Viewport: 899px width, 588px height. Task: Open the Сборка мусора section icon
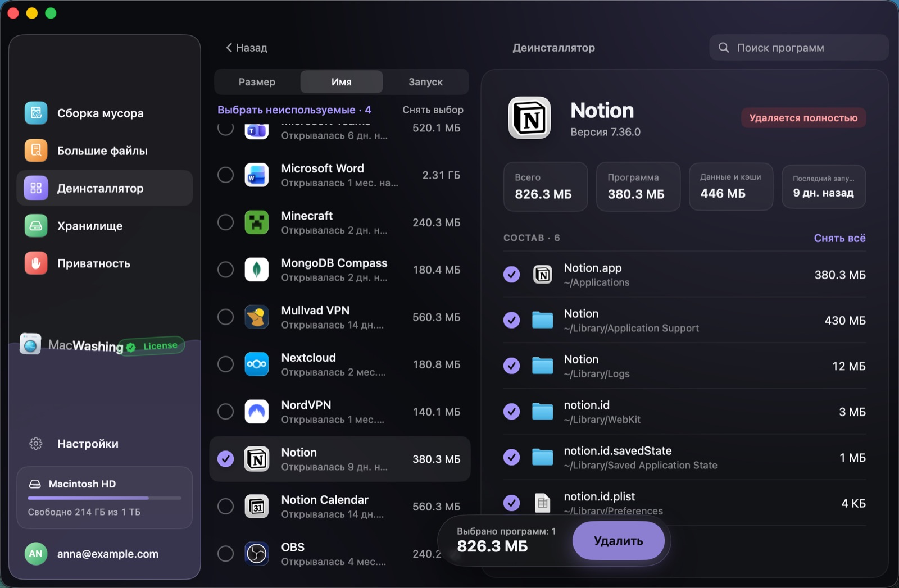pyautogui.click(x=36, y=113)
